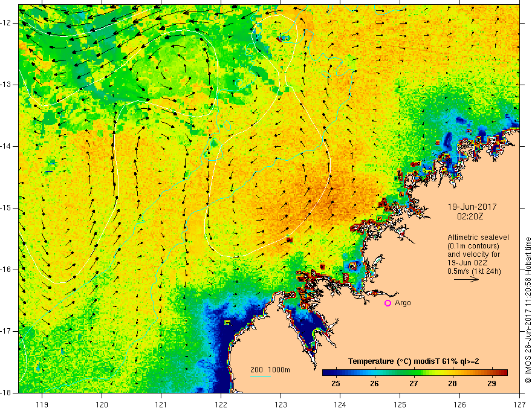Click the '25' colorbar tick label
532x411 pixels.
[x=336, y=384]
